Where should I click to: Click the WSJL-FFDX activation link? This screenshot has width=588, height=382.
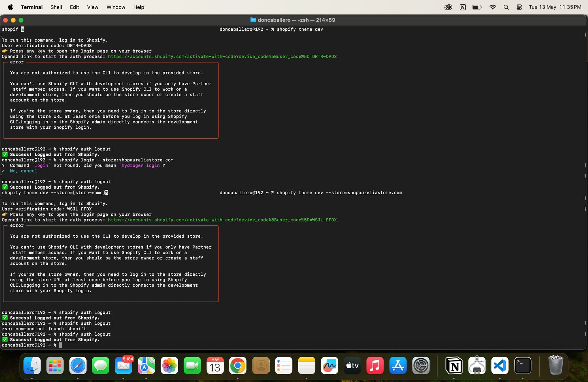pyautogui.click(x=222, y=220)
